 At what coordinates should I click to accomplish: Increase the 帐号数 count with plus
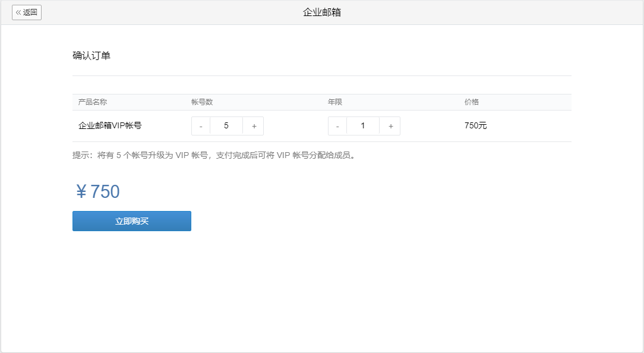point(254,126)
